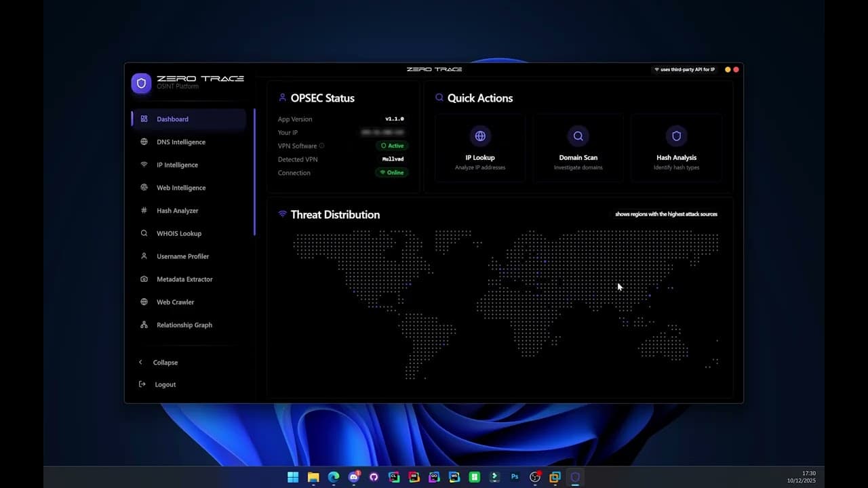Viewport: 868px width, 488px height.
Task: Open the Relationship Graph icon
Action: pos(143,325)
